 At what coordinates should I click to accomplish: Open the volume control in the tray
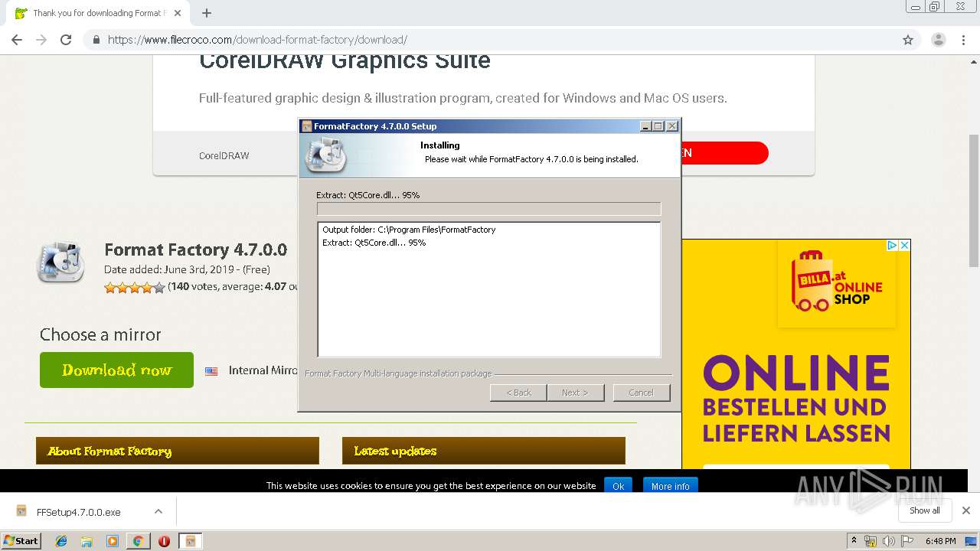tap(889, 541)
